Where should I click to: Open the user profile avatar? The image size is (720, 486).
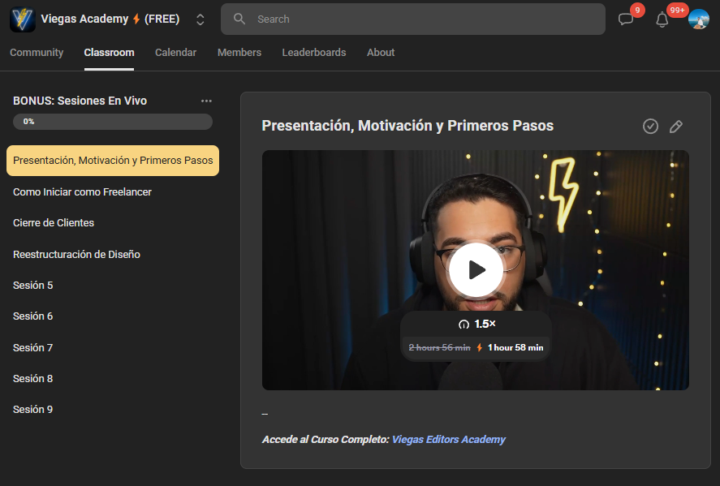coord(698,19)
